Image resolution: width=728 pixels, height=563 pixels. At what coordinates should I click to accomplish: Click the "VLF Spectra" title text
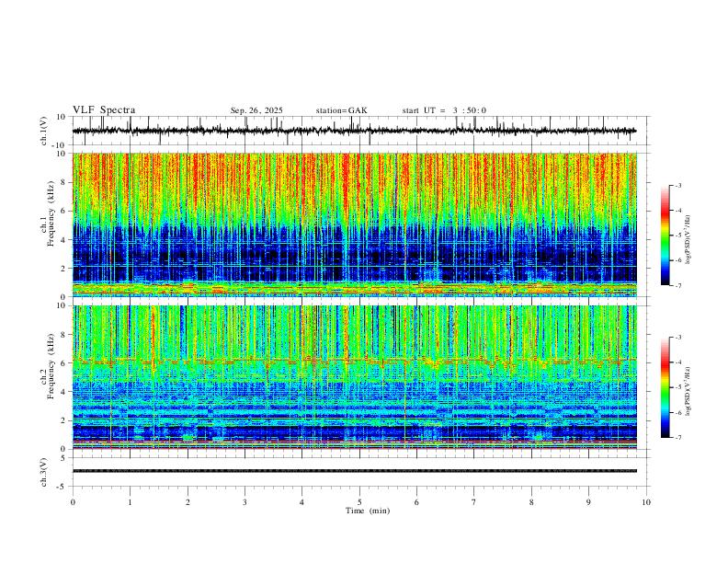pyautogui.click(x=104, y=110)
